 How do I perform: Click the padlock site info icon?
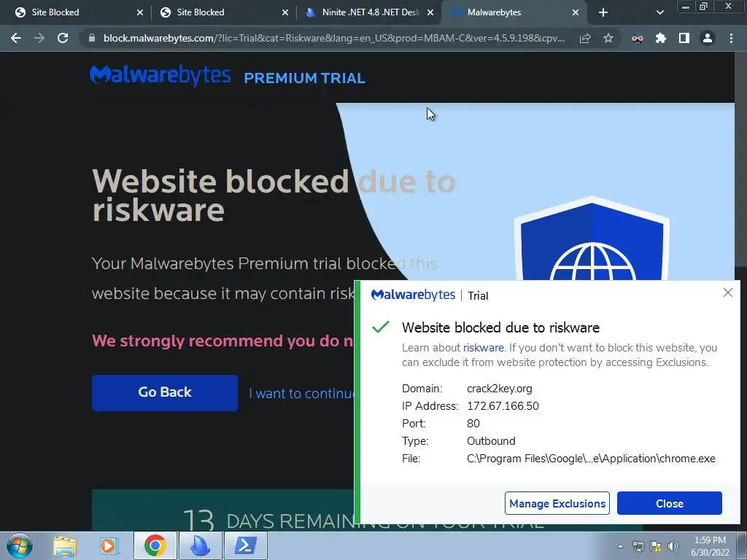(x=92, y=38)
